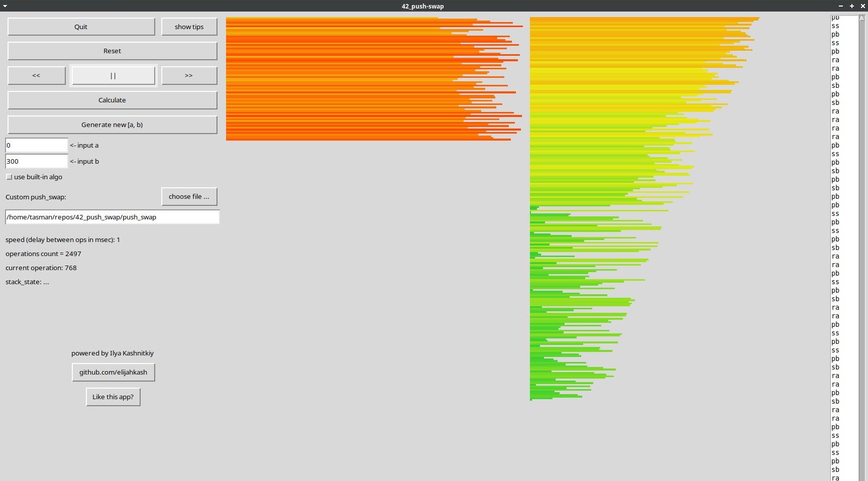Screen dimensions: 868x481
Task: Step back with the << button
Action: tap(36, 75)
